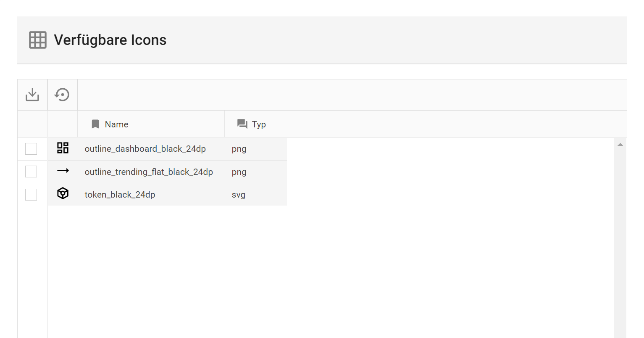
Task: Check the box for outline_trending_flat_black_24dp
Action: click(x=31, y=172)
